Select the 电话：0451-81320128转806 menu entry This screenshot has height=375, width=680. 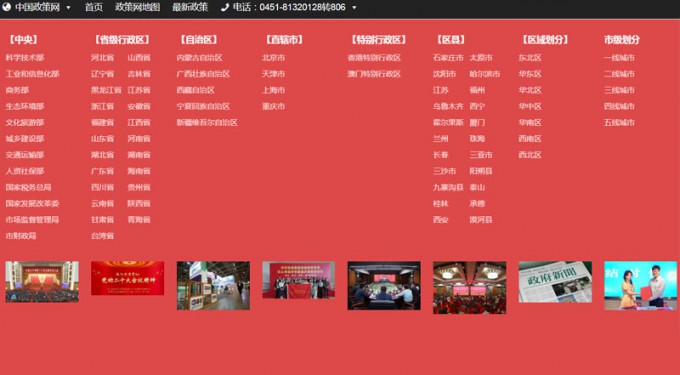(x=289, y=7)
